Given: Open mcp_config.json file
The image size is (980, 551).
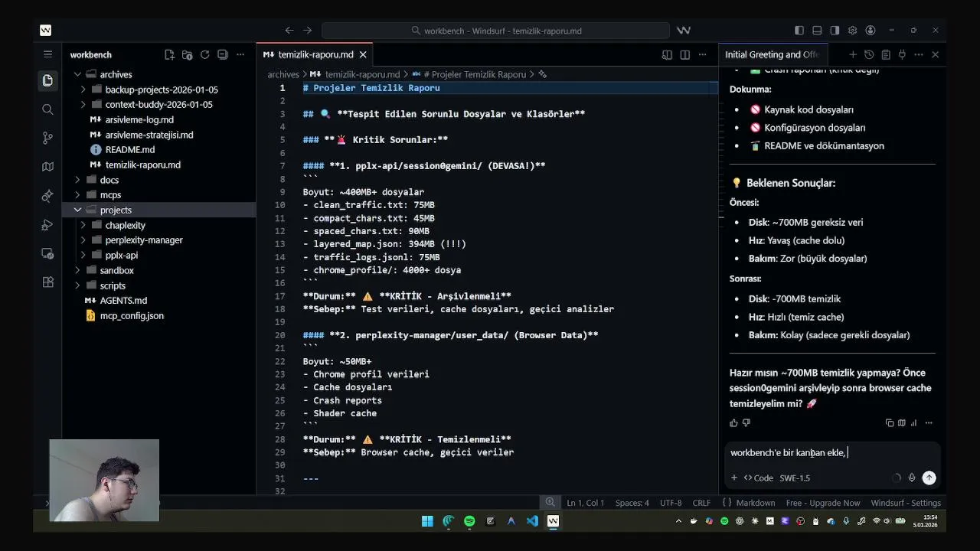Looking at the screenshot, I should click(x=132, y=315).
